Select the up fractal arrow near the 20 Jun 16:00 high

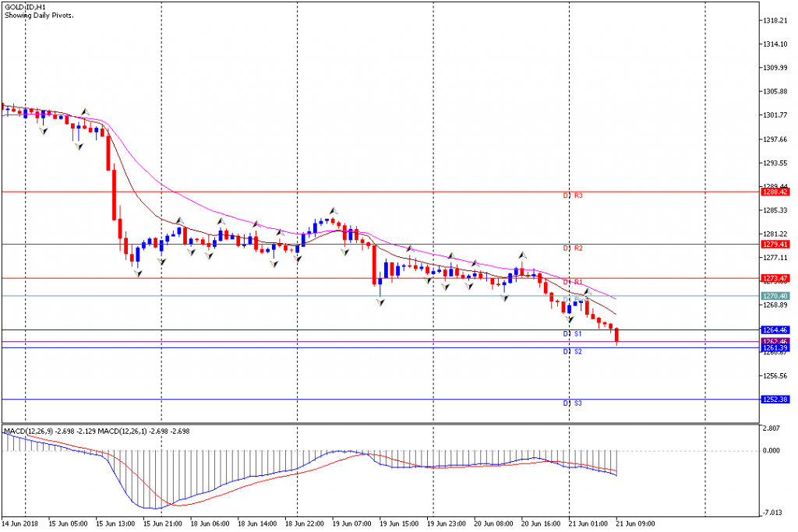point(523,255)
